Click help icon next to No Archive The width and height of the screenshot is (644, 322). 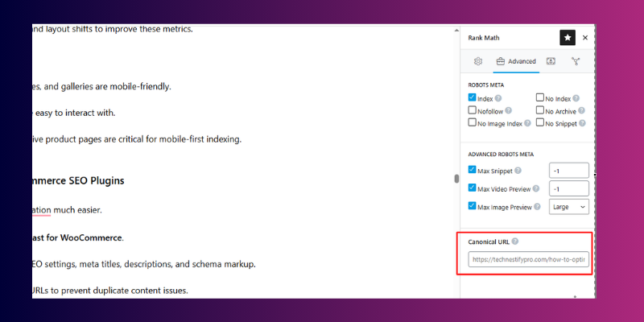[x=581, y=110]
